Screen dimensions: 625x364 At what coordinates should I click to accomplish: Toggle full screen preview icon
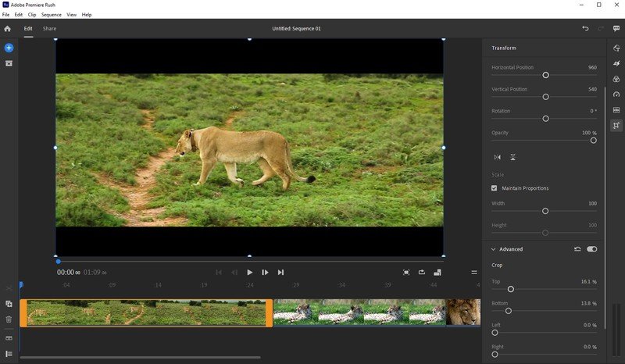coord(406,273)
